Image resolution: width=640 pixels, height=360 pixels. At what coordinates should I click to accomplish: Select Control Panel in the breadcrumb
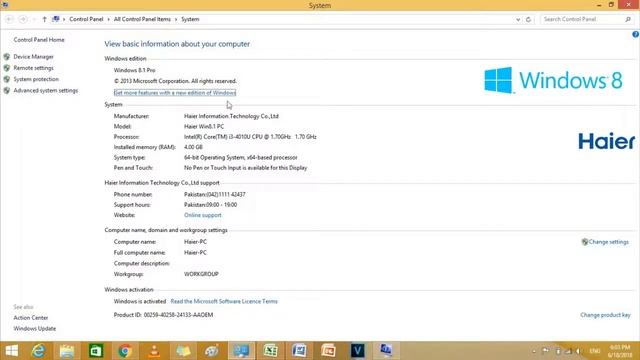click(x=86, y=19)
